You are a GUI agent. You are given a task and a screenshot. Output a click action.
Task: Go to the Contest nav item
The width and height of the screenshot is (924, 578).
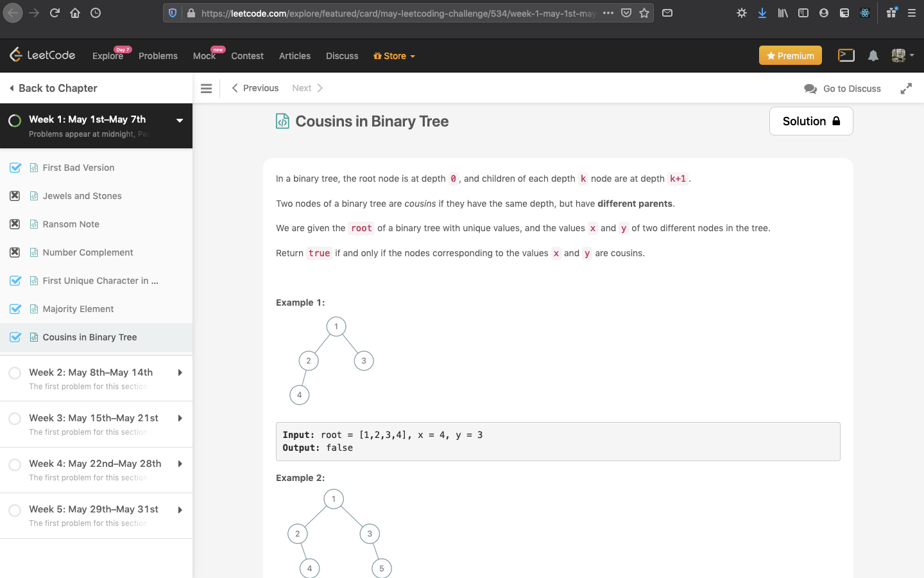tap(247, 56)
